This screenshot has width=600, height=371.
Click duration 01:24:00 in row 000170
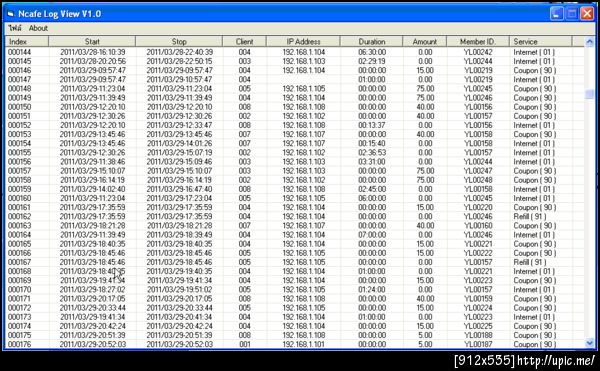372,290
